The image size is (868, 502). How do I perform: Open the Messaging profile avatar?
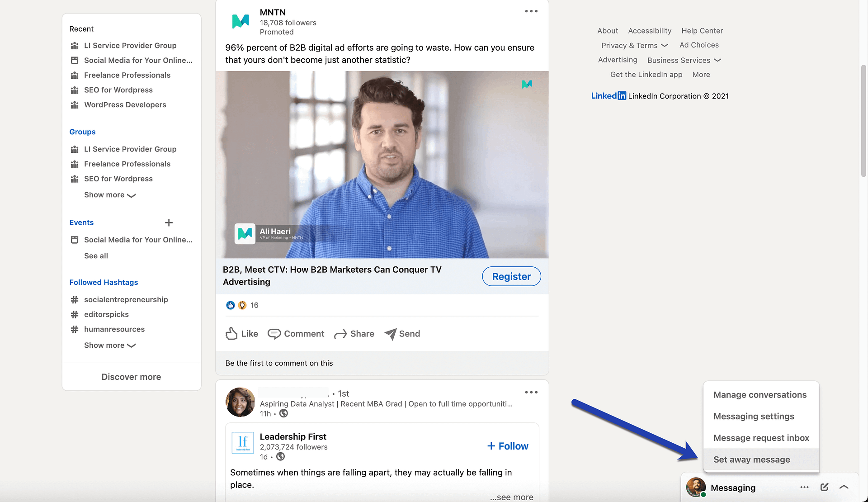[696, 487]
